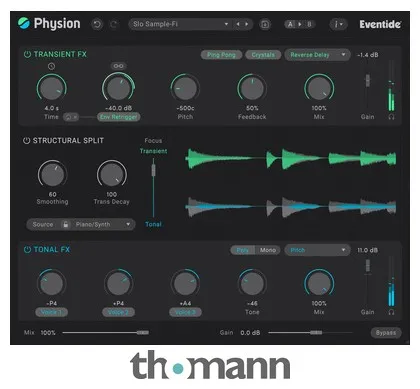
Task: Open the info menu
Action: pos(338,24)
